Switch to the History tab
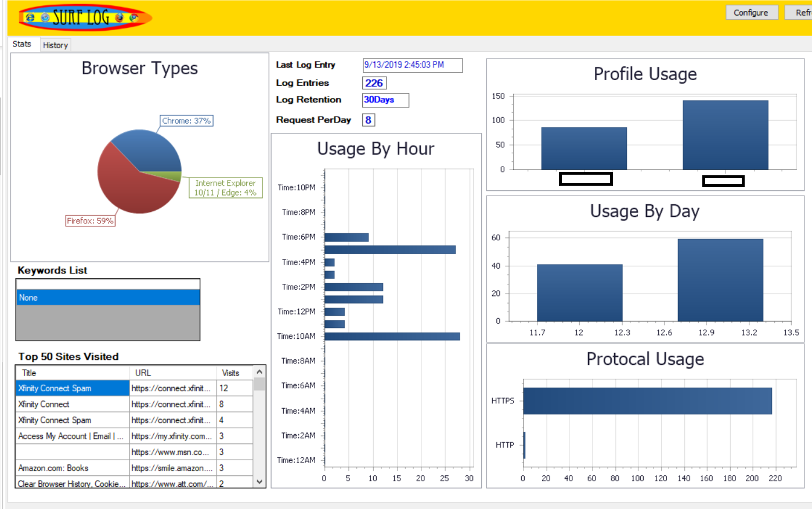This screenshot has width=812, height=509. click(x=55, y=45)
